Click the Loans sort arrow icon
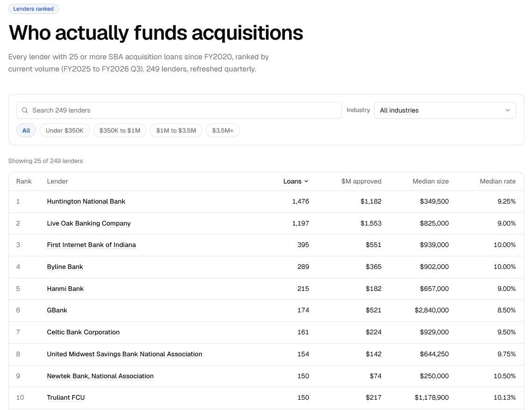This screenshot has width=532, height=410. pyautogui.click(x=306, y=182)
